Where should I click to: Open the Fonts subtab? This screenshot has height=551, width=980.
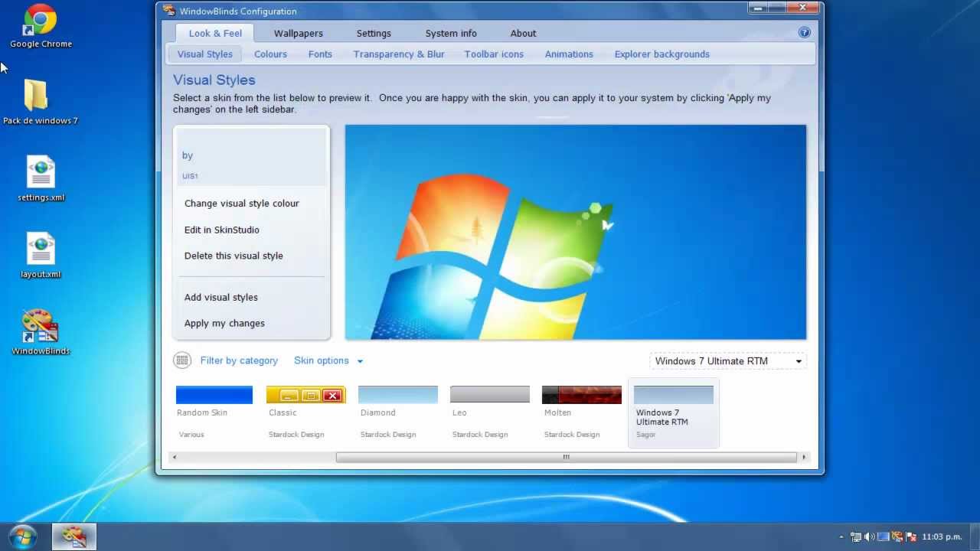(x=320, y=54)
